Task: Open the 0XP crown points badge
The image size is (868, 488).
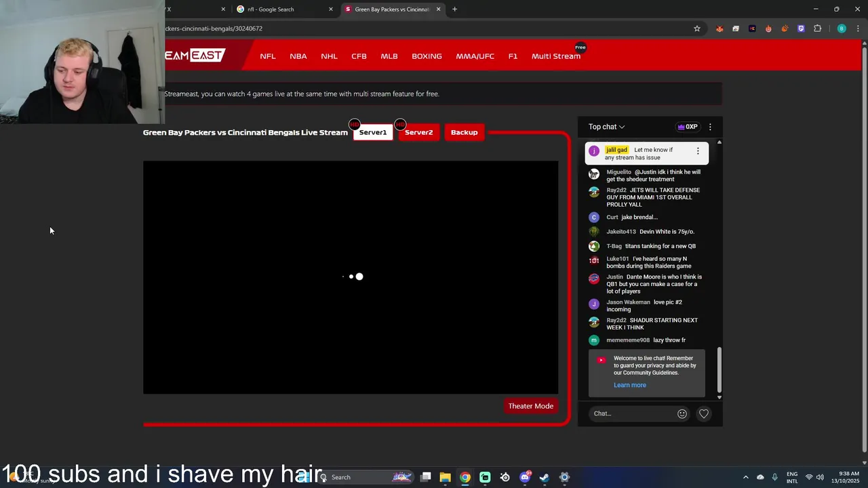Action: click(x=687, y=127)
